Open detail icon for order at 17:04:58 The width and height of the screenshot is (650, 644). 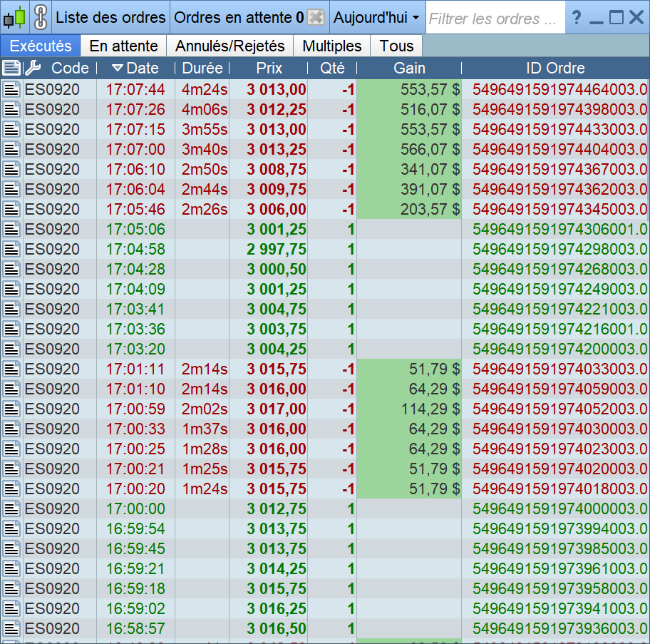coord(11,249)
